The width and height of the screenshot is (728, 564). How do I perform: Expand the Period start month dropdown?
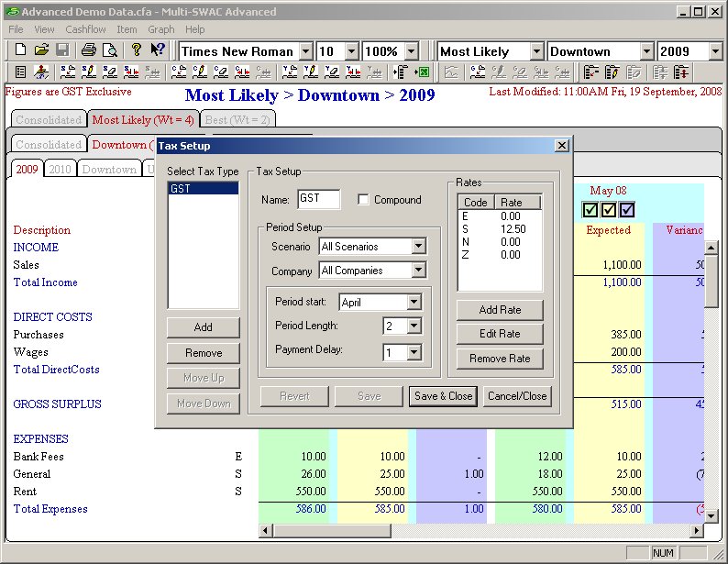coord(412,303)
